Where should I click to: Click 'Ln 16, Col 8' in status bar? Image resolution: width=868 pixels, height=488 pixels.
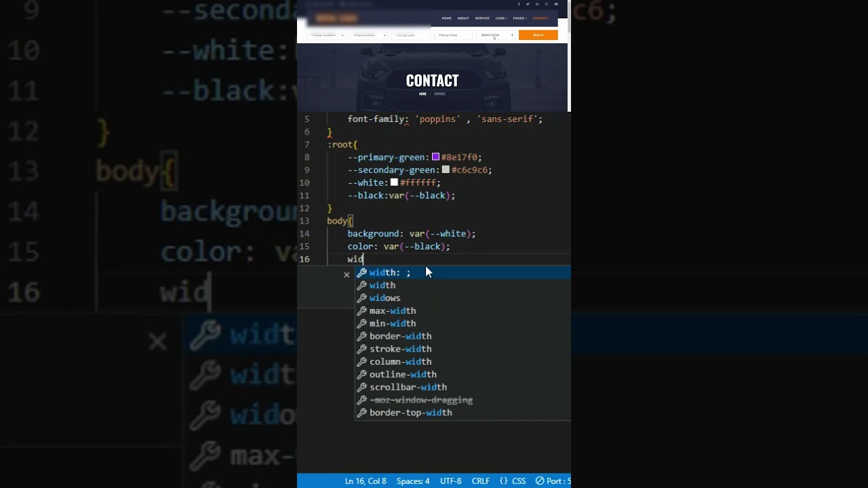click(x=366, y=481)
